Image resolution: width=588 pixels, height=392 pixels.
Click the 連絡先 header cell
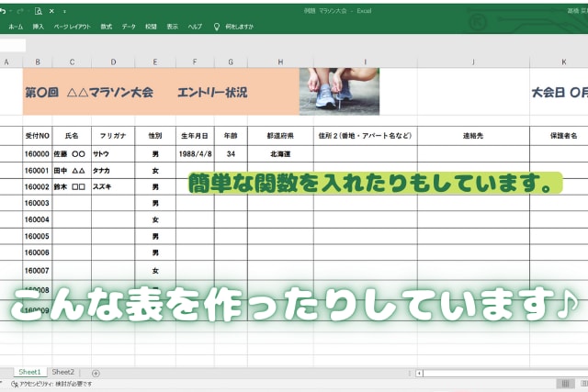(x=473, y=136)
